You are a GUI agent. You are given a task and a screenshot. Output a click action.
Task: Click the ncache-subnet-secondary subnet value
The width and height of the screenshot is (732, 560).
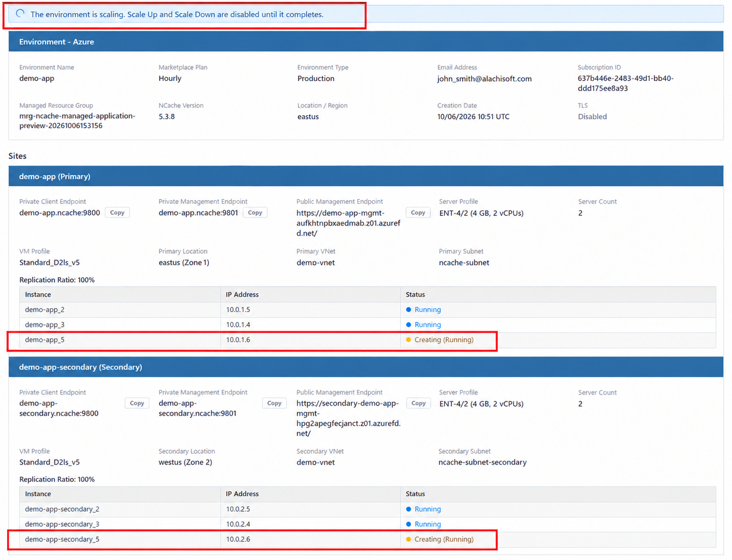click(x=482, y=462)
